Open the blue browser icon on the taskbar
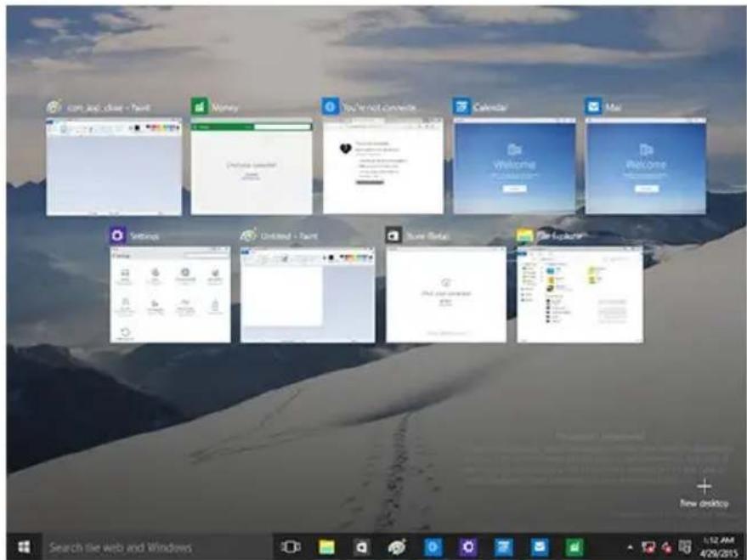747x560 pixels. [x=433, y=547]
